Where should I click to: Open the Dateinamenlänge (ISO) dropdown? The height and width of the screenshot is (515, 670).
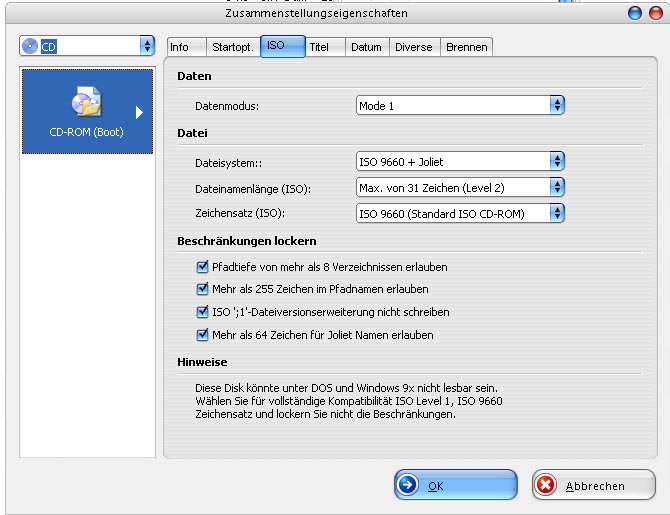(x=460, y=188)
